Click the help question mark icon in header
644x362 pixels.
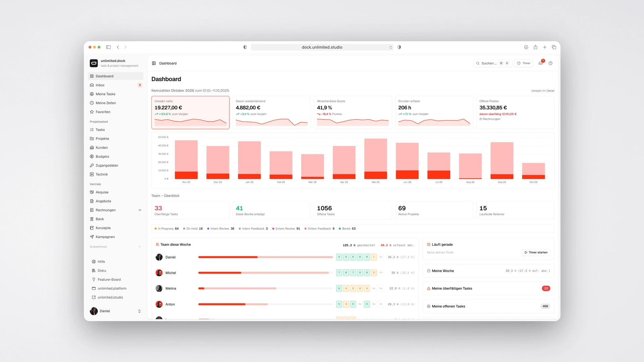[550, 63]
